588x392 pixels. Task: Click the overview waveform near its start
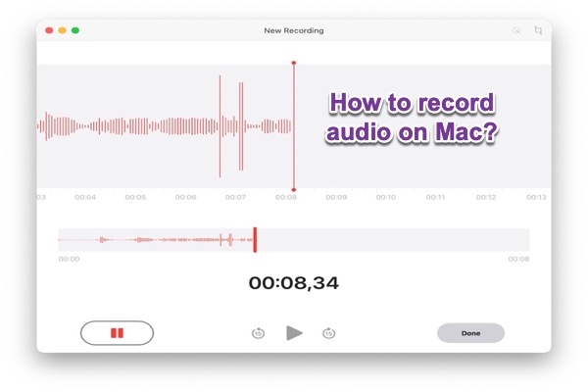(x=69, y=240)
